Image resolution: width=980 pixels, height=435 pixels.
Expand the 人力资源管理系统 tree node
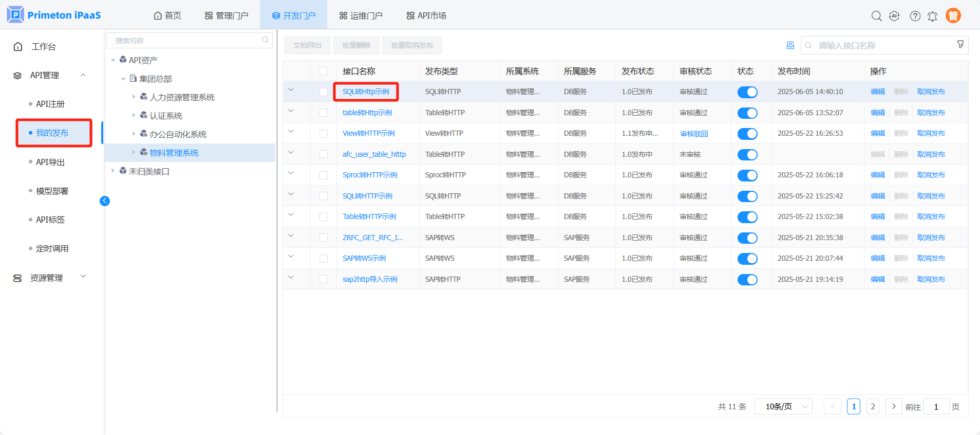coord(134,97)
